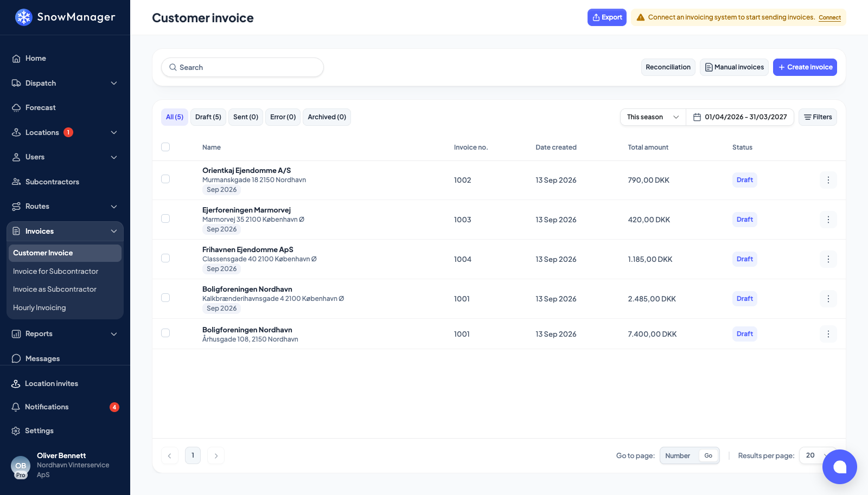Open Subcontractors via the people icon
Viewport: 868px width, 495px height.
tap(16, 182)
